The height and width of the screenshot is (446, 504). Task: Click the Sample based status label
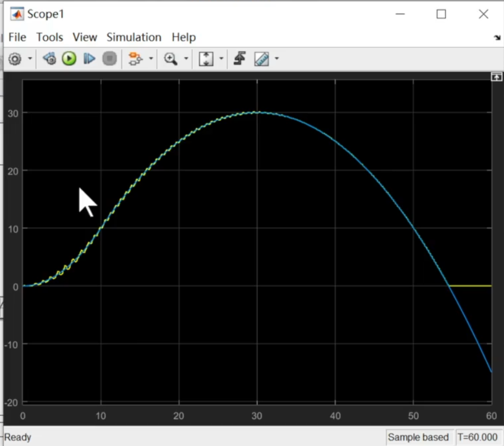tap(418, 437)
